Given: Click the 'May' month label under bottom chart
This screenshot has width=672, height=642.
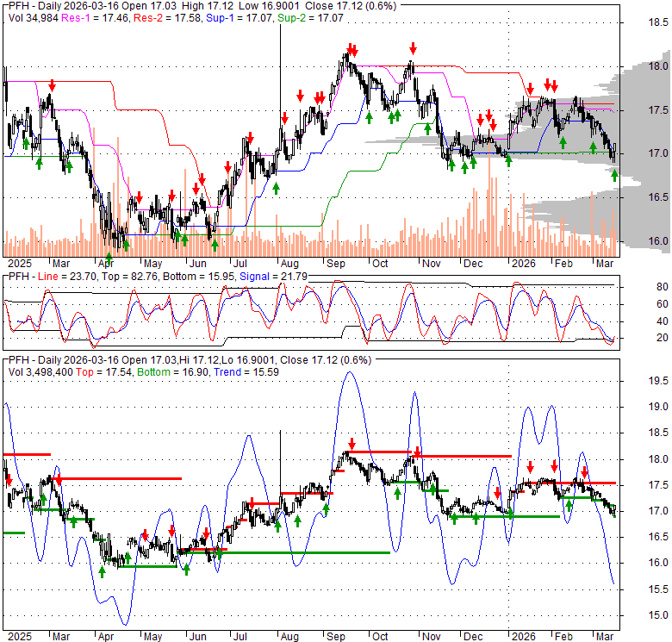Looking at the screenshot, I should (x=152, y=637).
